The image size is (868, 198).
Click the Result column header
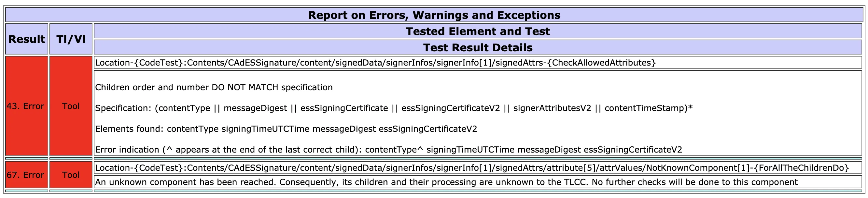[27, 39]
